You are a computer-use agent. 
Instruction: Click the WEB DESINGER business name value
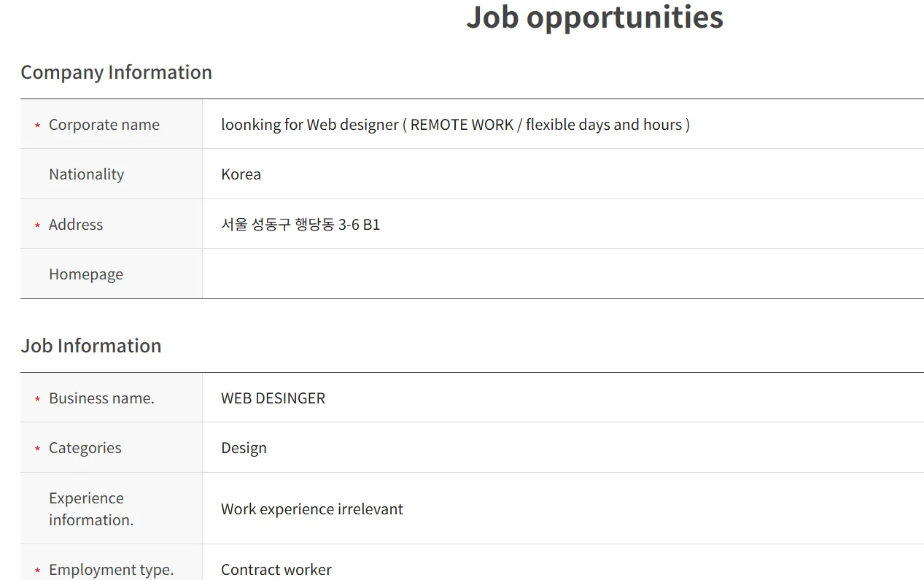(x=273, y=398)
